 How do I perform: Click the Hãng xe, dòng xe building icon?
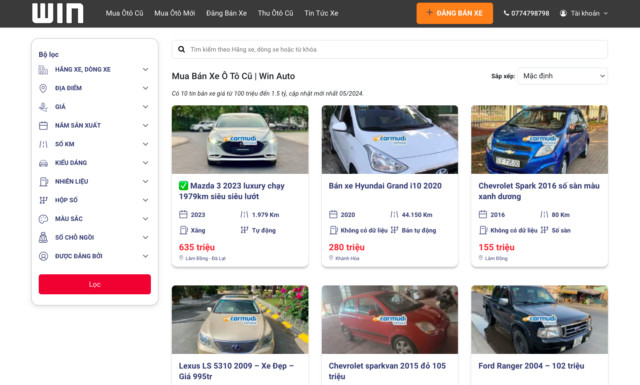click(43, 70)
